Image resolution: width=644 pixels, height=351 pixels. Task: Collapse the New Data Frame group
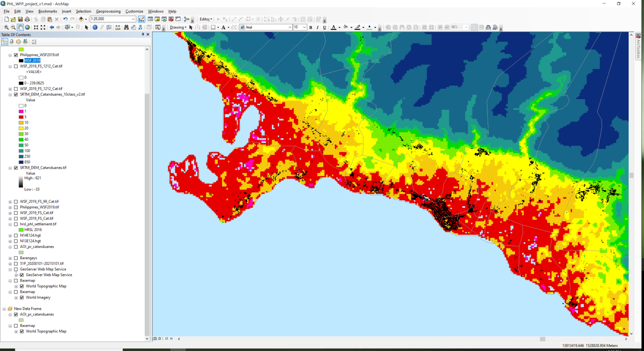(4, 309)
